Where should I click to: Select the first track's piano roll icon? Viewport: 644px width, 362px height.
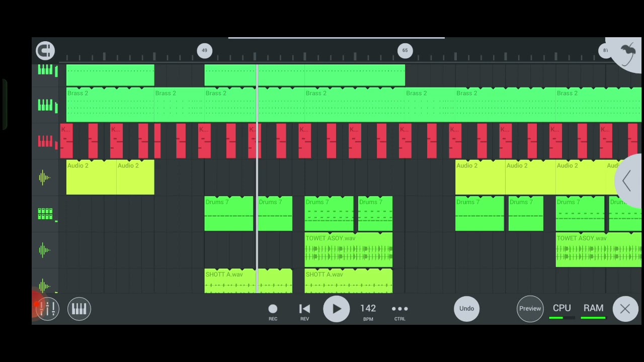(x=45, y=71)
